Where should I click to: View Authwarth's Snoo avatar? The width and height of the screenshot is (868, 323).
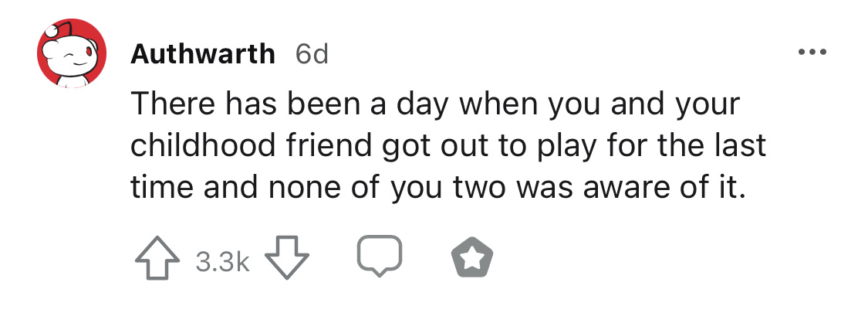point(72,53)
